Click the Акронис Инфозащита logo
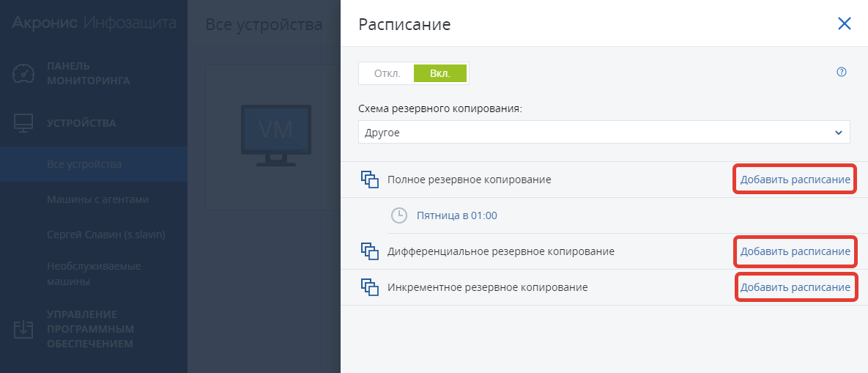 click(94, 23)
